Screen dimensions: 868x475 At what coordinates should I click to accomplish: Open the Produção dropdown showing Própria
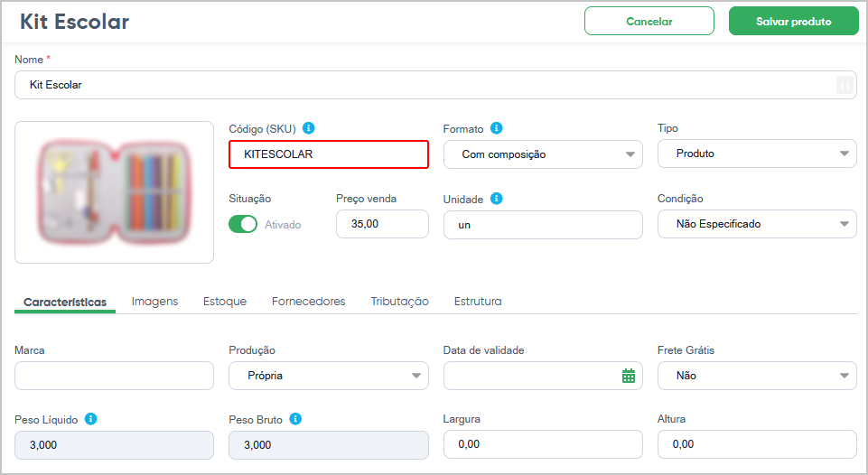pos(328,376)
